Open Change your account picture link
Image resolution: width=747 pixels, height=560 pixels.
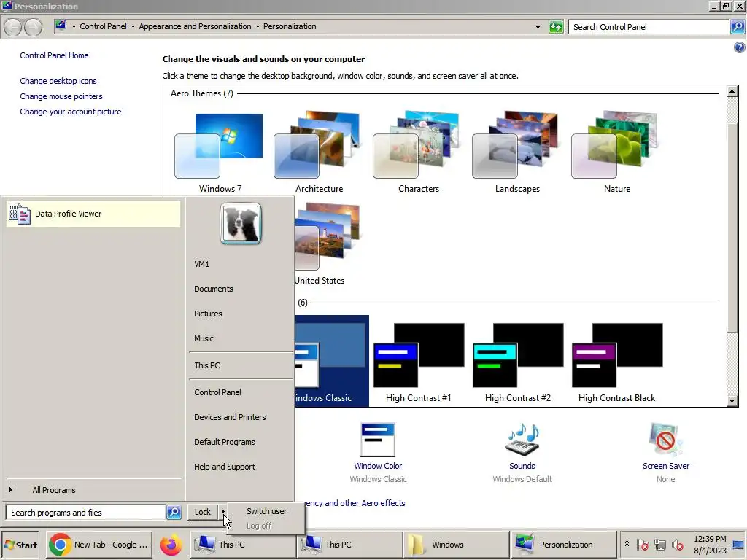(71, 112)
